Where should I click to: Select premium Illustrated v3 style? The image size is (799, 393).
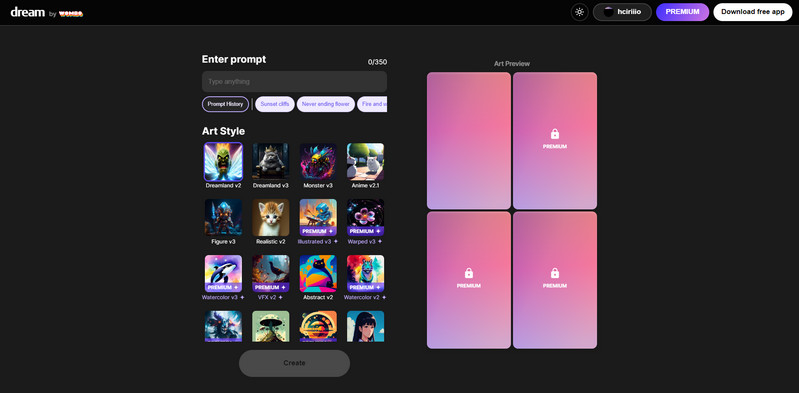(318, 222)
